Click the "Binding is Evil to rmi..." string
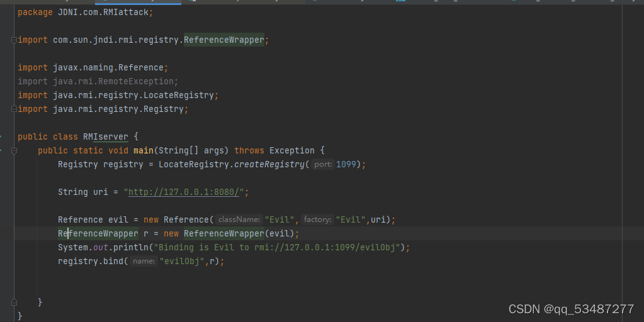644x322 pixels. [277, 247]
